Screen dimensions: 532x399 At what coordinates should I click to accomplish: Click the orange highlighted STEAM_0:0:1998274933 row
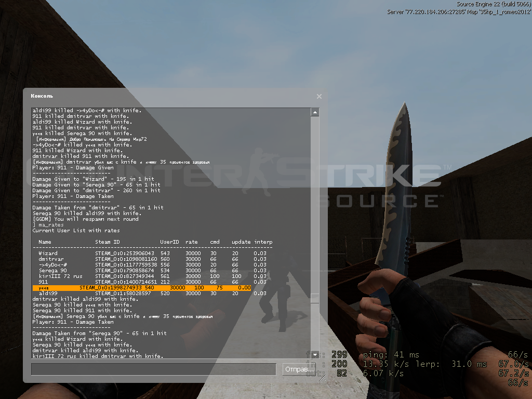[x=142, y=288]
